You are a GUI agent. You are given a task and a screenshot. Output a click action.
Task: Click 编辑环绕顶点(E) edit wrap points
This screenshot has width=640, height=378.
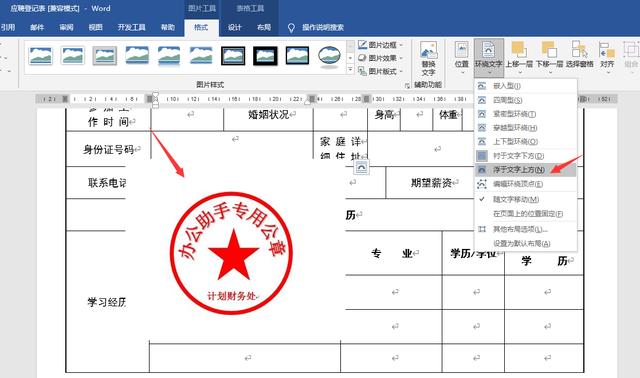[526, 184]
